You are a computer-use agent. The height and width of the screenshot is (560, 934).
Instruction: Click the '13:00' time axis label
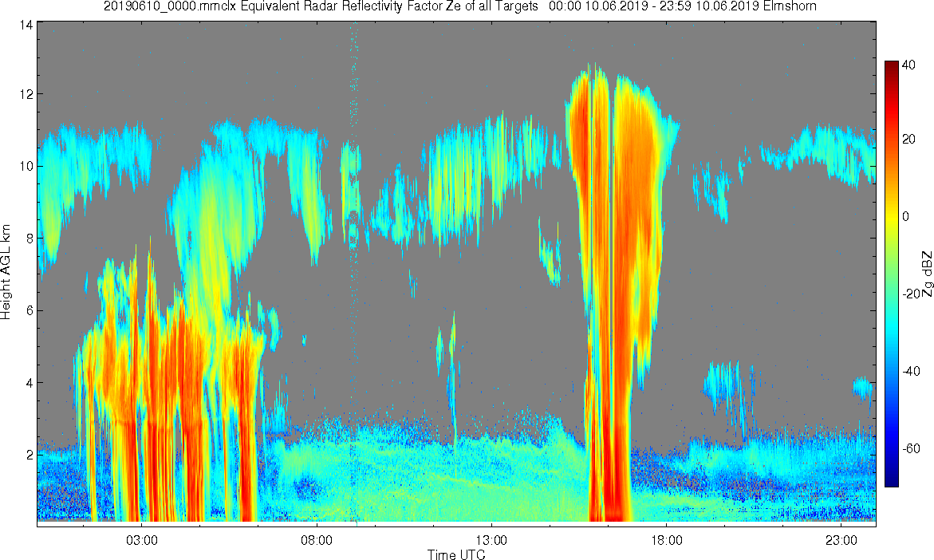[x=491, y=540]
